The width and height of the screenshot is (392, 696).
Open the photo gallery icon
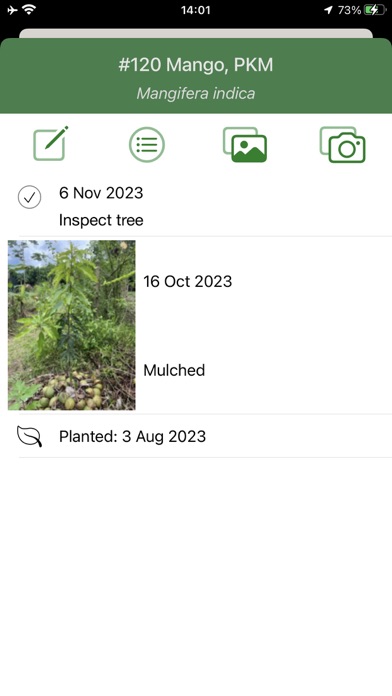[x=245, y=145]
